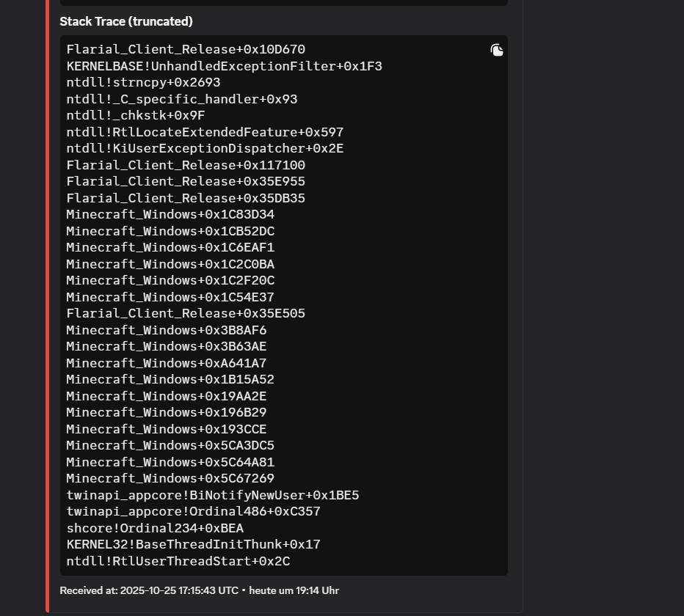Click the 'Received at' footer text
This screenshot has height=616, width=684.
click(x=149, y=590)
